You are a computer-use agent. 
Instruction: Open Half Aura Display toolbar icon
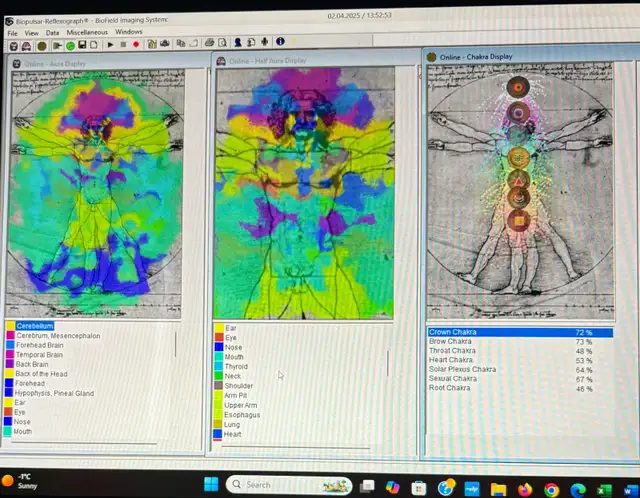[x=26, y=46]
